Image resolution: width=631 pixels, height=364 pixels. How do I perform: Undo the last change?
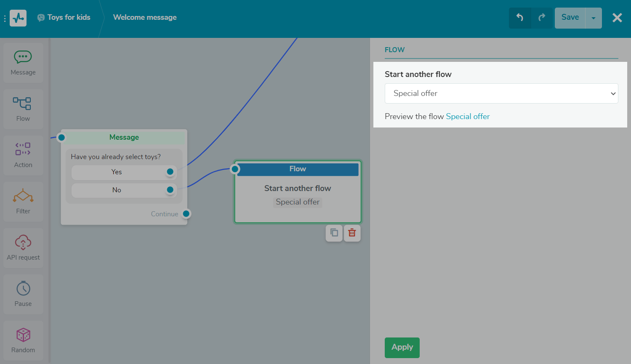coord(520,18)
